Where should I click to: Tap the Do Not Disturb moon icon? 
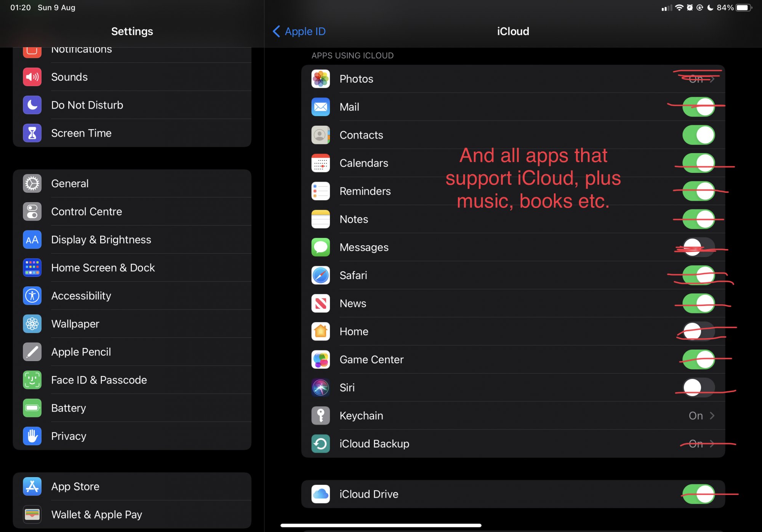click(x=32, y=105)
